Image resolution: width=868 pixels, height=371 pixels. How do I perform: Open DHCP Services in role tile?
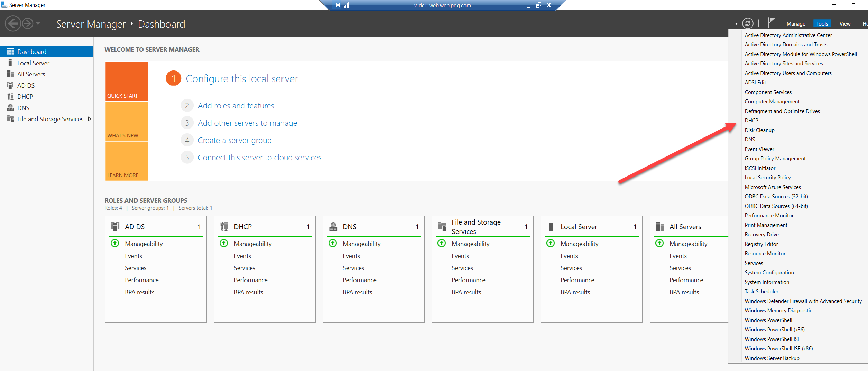[244, 268]
